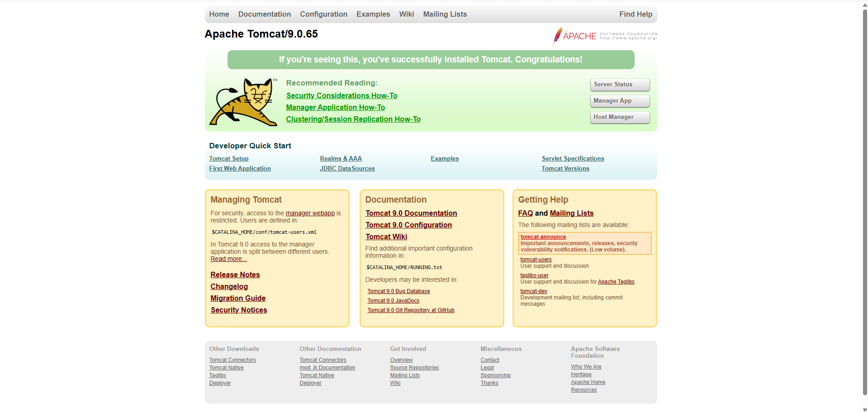Open Contact under Miscellaneous
Viewport: 868px width, 412px height.
(490, 360)
